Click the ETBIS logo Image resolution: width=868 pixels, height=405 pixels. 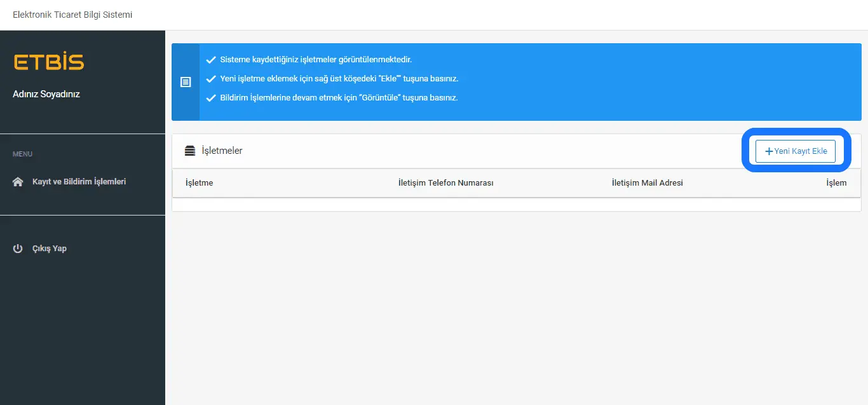pyautogui.click(x=48, y=62)
